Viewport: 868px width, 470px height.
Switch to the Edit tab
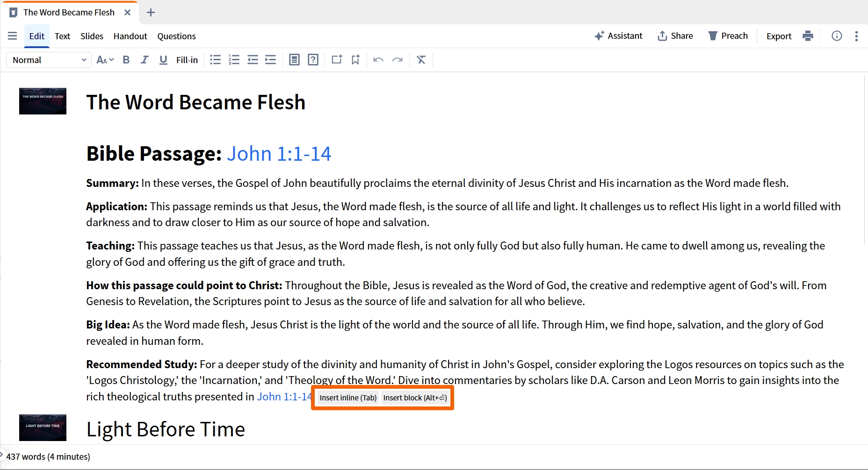37,36
